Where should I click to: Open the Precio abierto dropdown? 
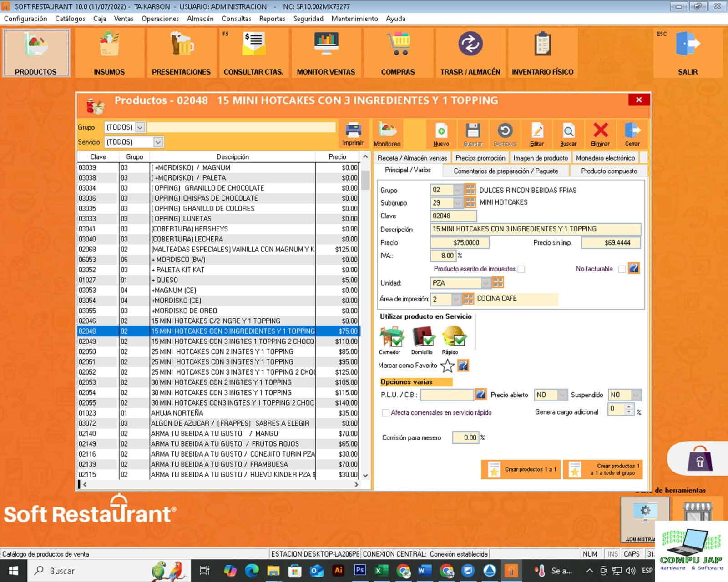pyautogui.click(x=562, y=395)
